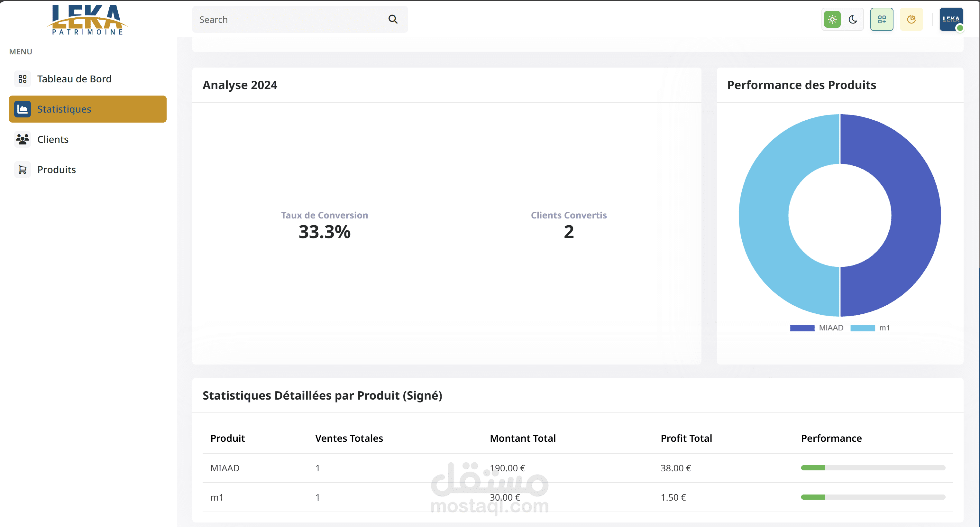The image size is (980, 527).
Task: Click the LEKA Patrimoine logo
Action: [87, 20]
